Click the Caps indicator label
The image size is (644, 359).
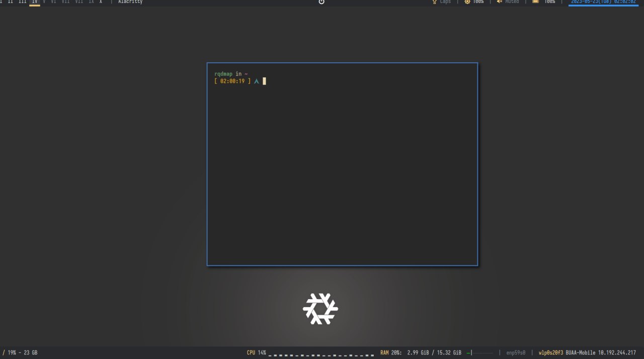click(445, 2)
